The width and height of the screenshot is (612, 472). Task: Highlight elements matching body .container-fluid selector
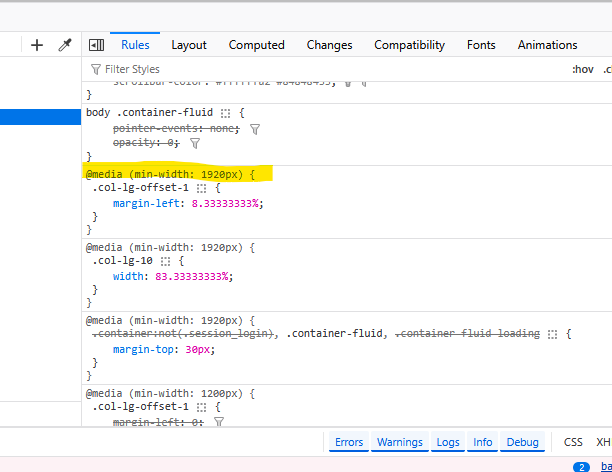pos(225,113)
